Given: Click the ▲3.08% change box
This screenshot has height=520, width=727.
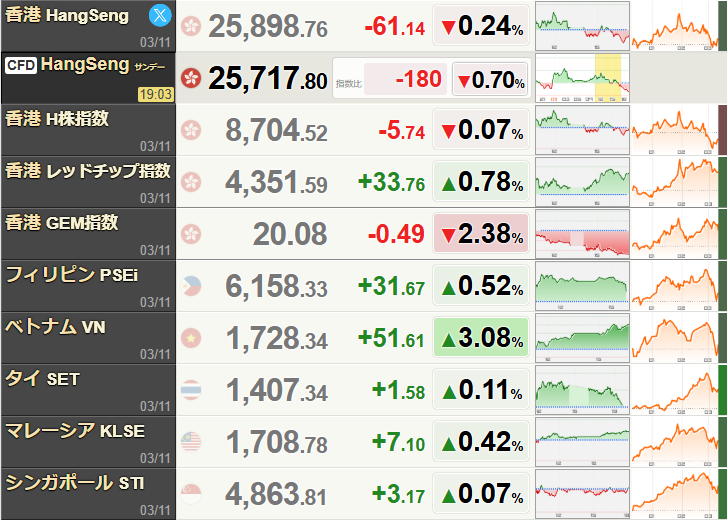Looking at the screenshot, I should [x=481, y=338].
